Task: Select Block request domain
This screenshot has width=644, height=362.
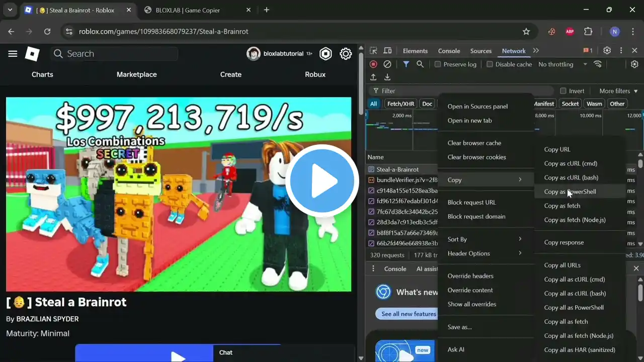Action: pyautogui.click(x=485, y=216)
